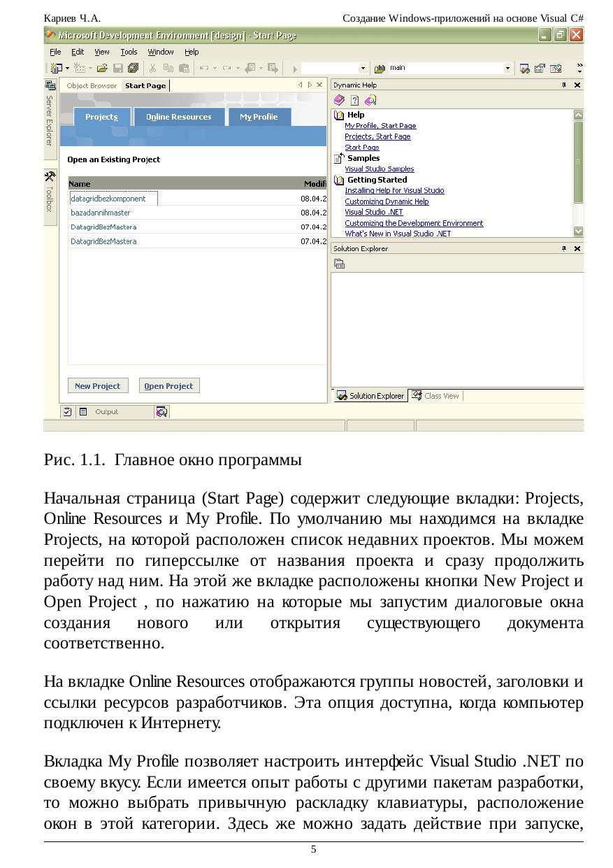Open the Tools menu
The height and width of the screenshot is (868, 613).
129,52
